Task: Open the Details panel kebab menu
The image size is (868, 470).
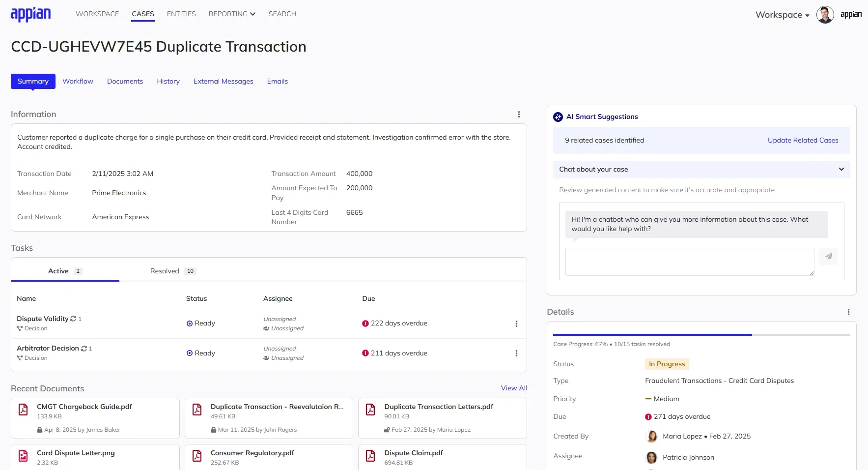Action: [848, 312]
